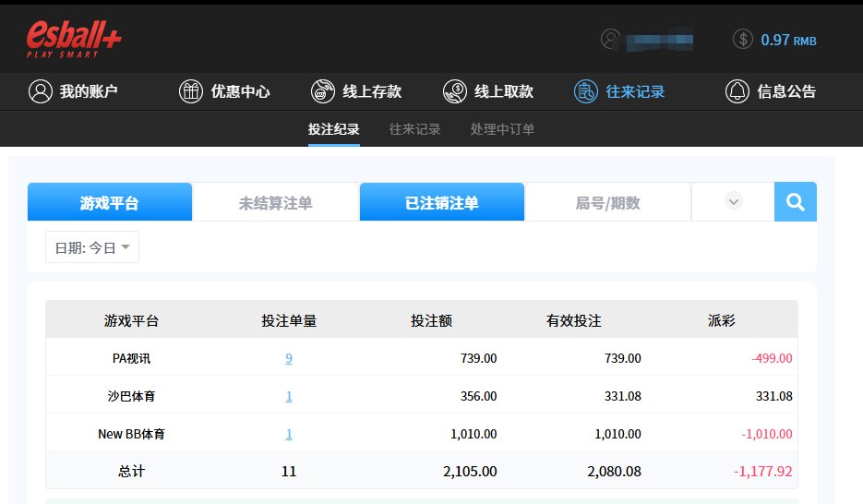863x504 pixels.
Task: Click the -1,010.00 payout value
Action: point(767,434)
